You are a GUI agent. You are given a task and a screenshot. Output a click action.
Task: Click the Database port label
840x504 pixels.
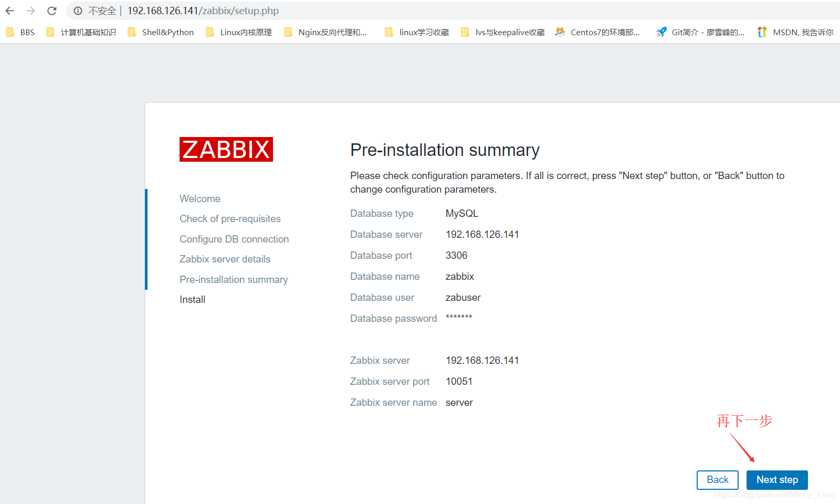(x=381, y=256)
